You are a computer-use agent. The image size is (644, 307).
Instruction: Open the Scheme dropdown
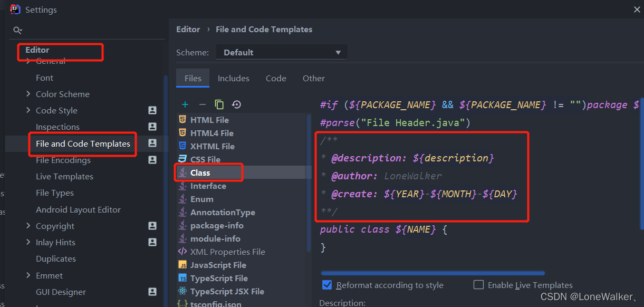click(281, 52)
